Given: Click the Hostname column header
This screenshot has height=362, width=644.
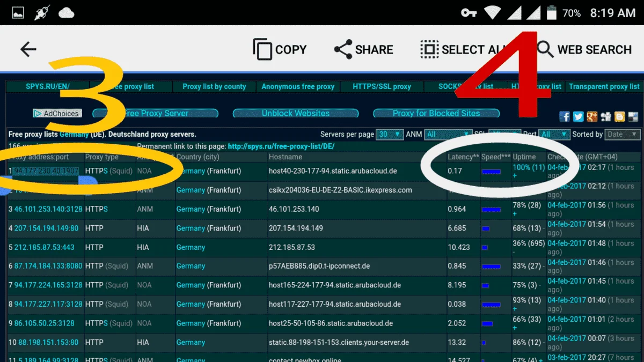Looking at the screenshot, I should [286, 157].
